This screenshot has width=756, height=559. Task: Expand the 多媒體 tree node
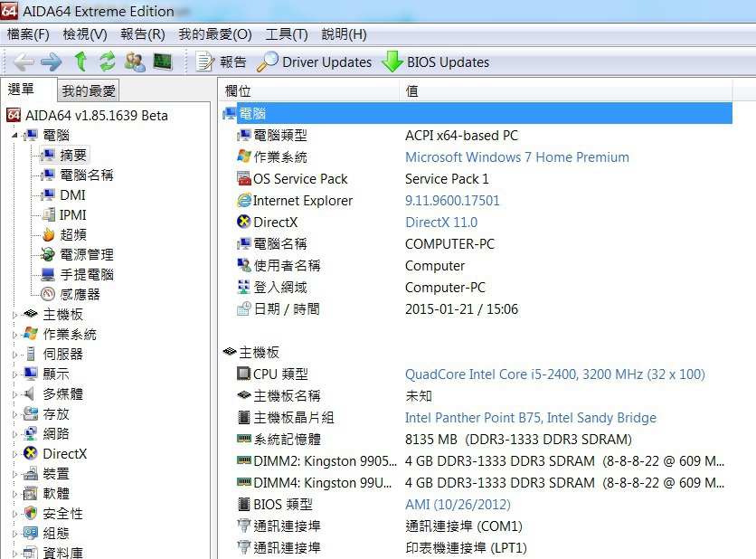pos(14,394)
